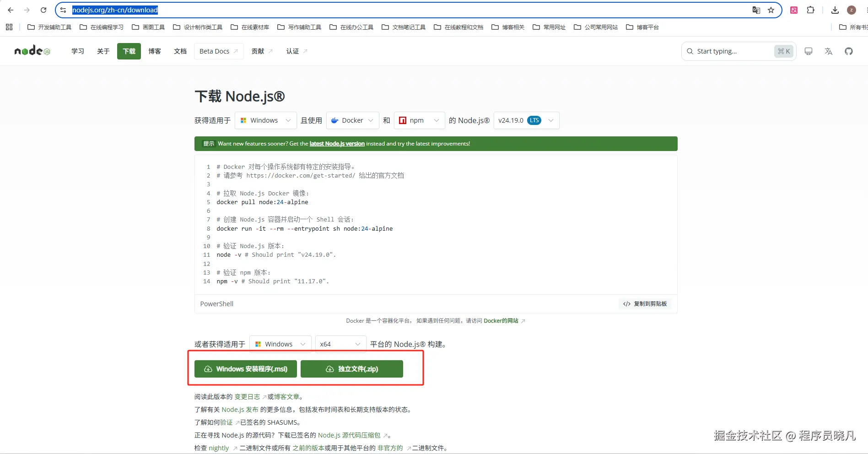
Task: Open the 贡献 navigation link
Action: tap(262, 51)
